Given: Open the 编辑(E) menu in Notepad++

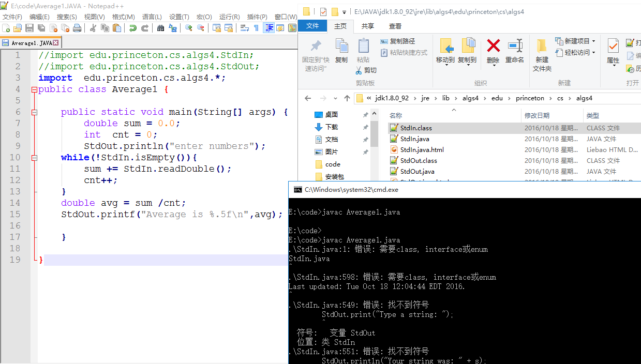Looking at the screenshot, I should click(x=39, y=17).
